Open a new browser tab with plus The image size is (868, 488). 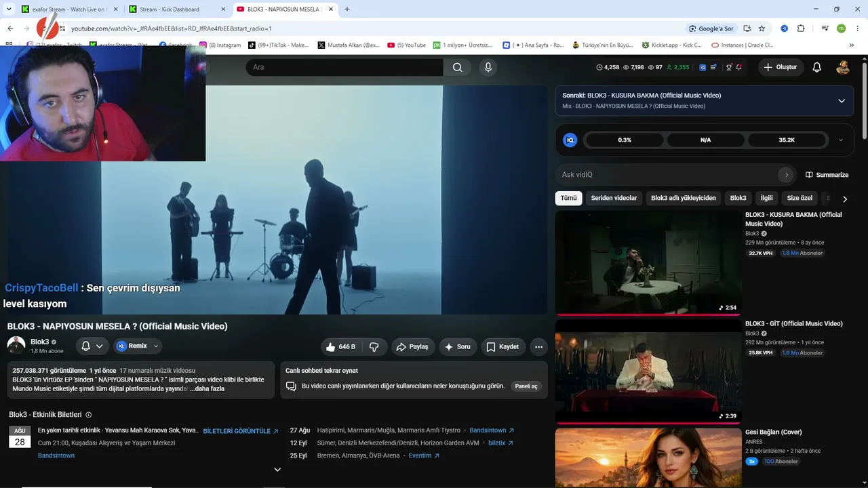(x=347, y=9)
